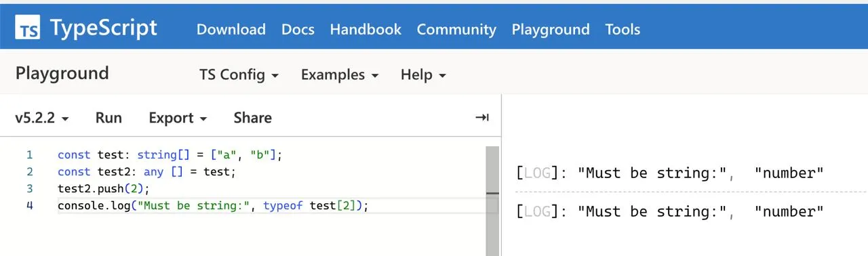Open the Export dropdown
This screenshot has width=868, height=256.
(x=178, y=118)
